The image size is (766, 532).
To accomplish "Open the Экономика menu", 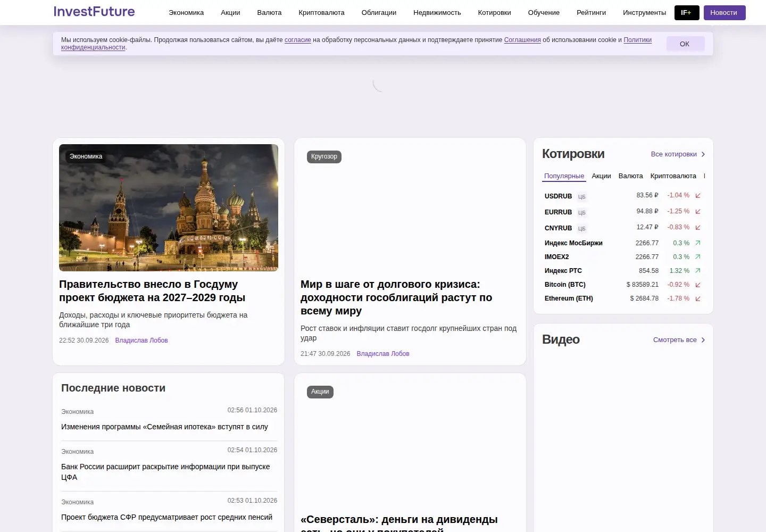I will (186, 13).
